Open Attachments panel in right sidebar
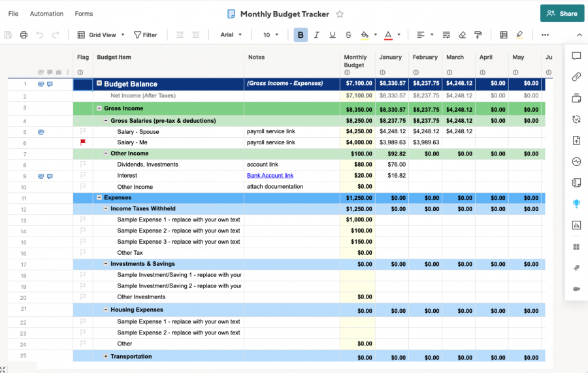The image size is (588, 373). pos(576,77)
